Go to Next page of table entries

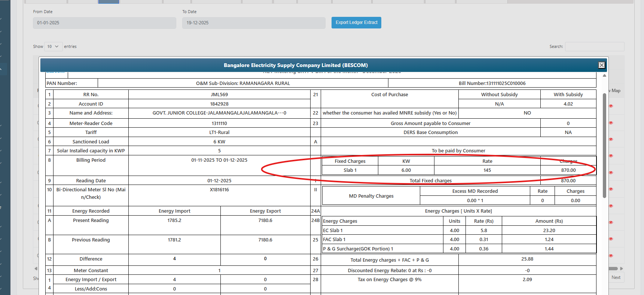[616, 277]
